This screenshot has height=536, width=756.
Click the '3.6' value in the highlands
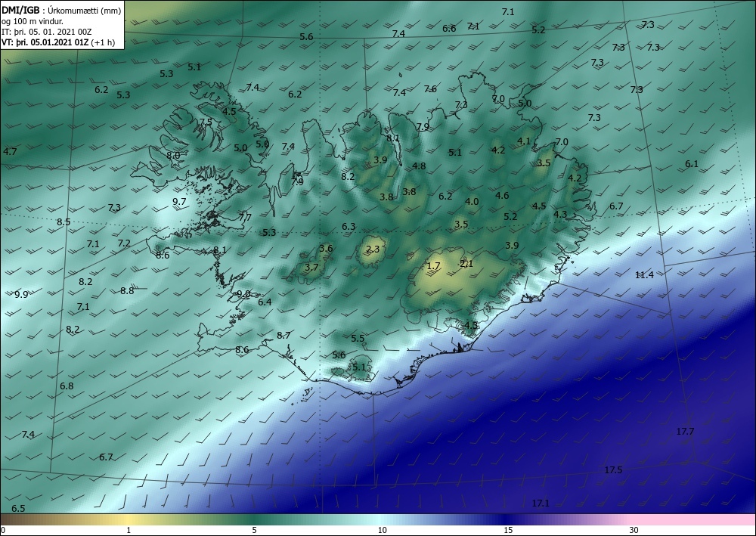click(326, 248)
